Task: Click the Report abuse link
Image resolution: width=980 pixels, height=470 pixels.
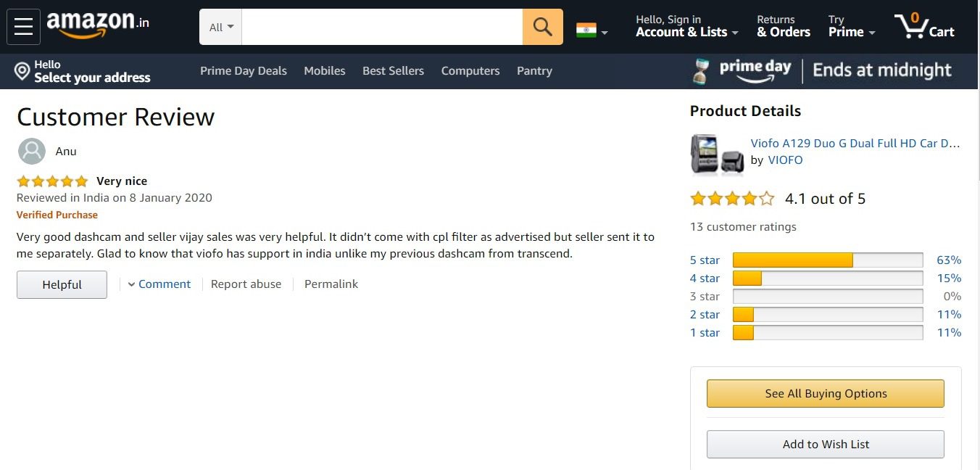Action: (246, 284)
